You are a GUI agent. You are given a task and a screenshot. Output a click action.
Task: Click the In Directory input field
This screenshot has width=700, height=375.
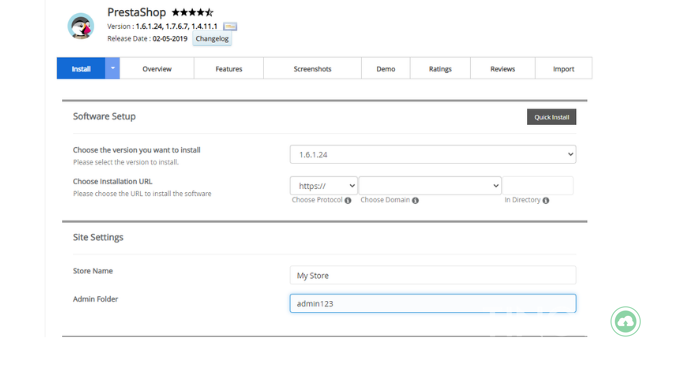click(x=538, y=186)
